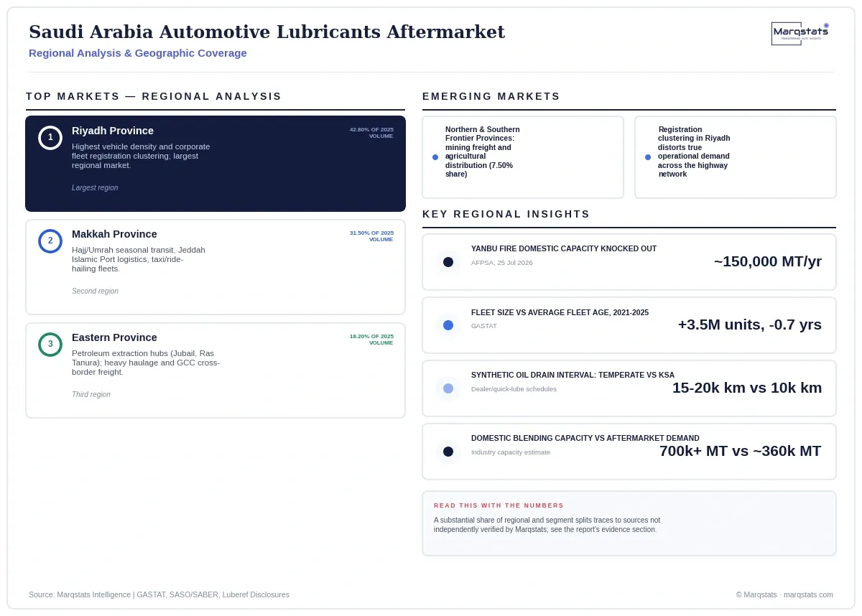Screen dimensions: 862x616
Task: Click the 'Largest region' caption
Action: (x=95, y=188)
